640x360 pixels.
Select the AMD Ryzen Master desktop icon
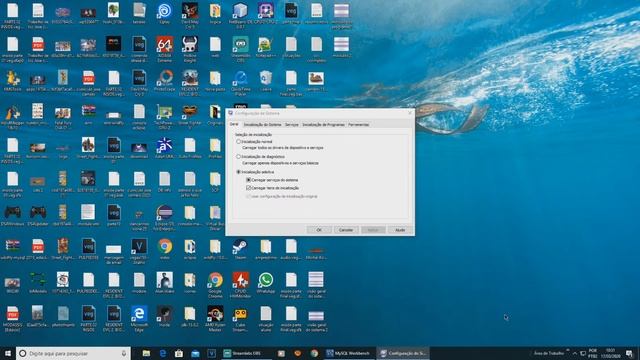pyautogui.click(x=215, y=318)
